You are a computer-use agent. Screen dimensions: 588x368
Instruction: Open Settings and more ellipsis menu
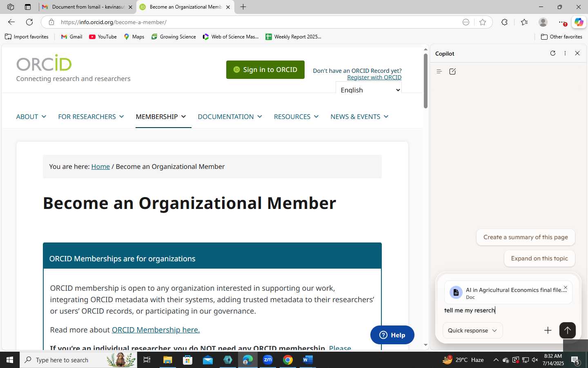pyautogui.click(x=562, y=22)
